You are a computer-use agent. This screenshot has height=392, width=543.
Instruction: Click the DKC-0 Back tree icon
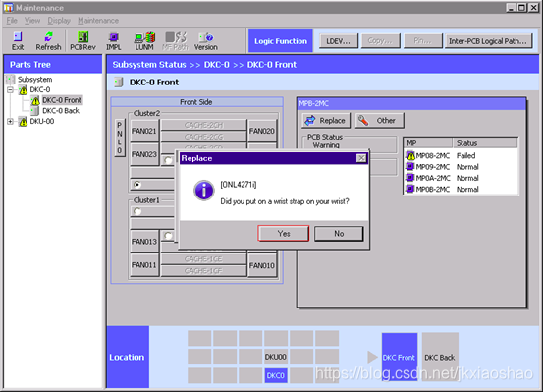click(x=34, y=111)
